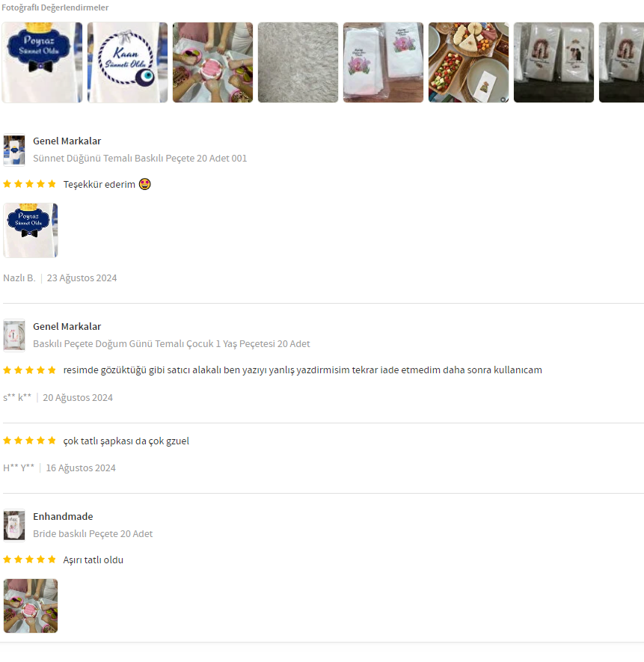Open the gray fluffy texture gallery photo

tap(298, 63)
